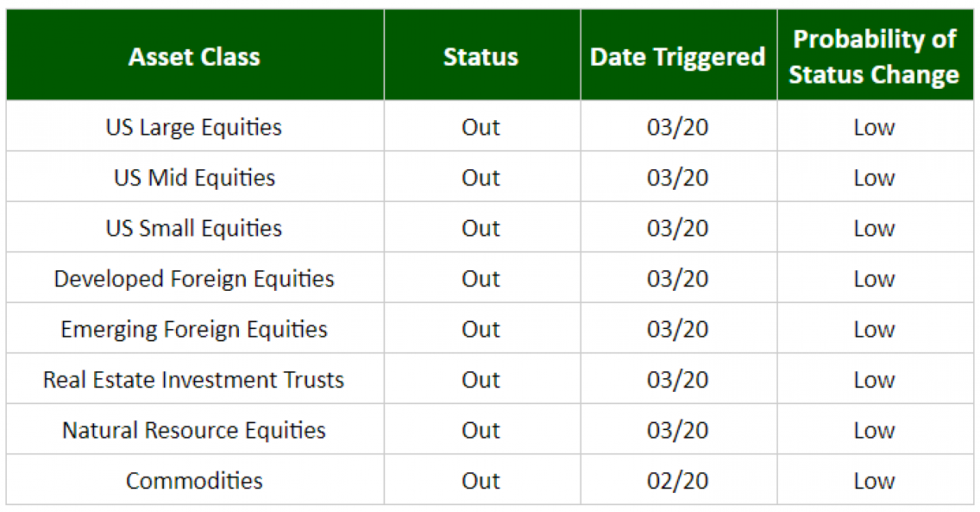Click the Probability of Status Change header

[874, 57]
